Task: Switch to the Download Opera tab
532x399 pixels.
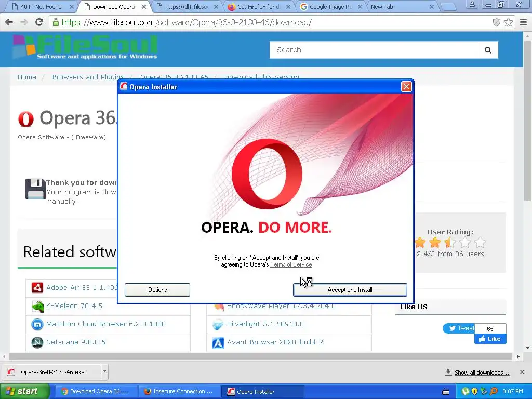Action: [x=114, y=7]
